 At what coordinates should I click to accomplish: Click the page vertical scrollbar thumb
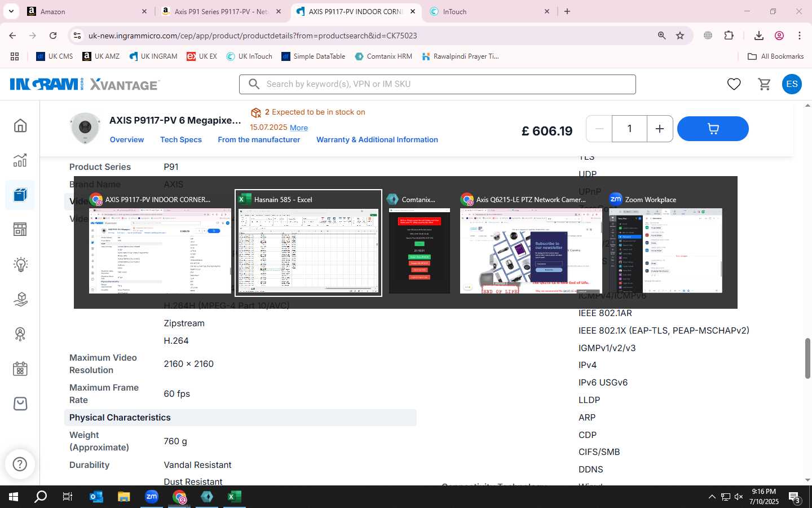tap(807, 358)
